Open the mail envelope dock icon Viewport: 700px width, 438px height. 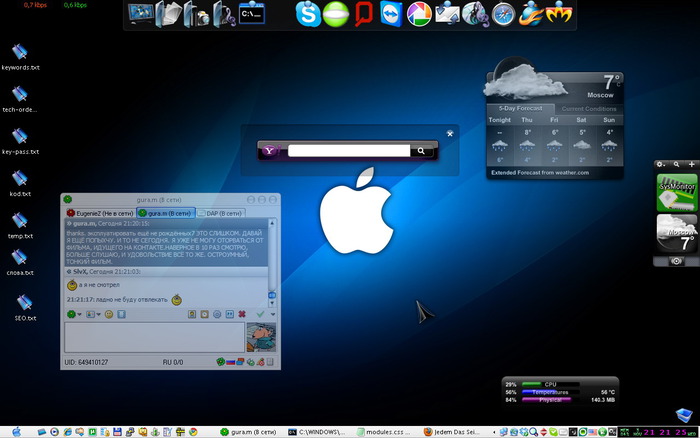tap(446, 13)
